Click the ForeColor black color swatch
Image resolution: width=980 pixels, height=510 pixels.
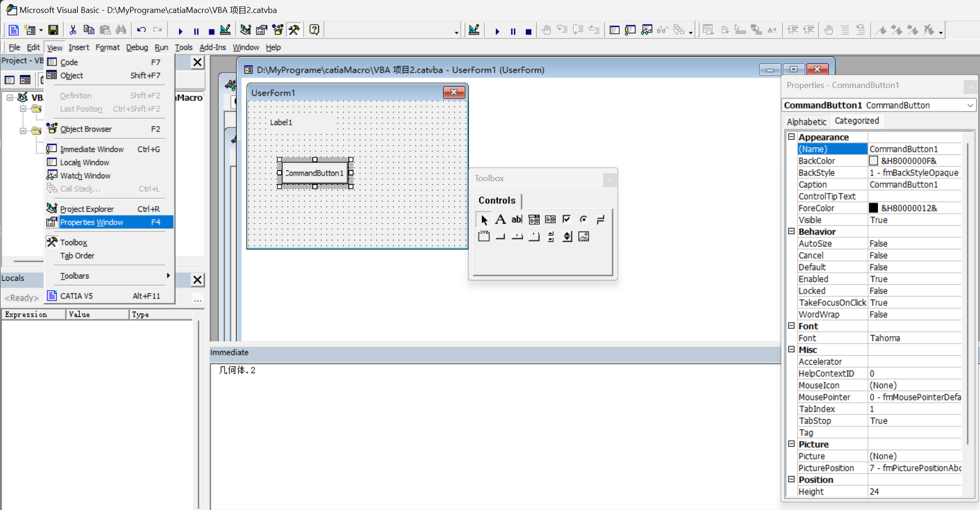coord(873,208)
